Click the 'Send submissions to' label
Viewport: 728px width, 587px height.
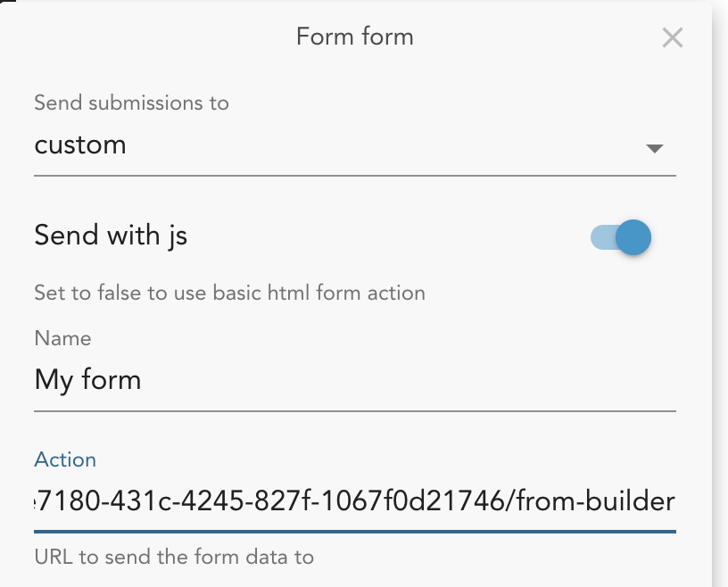click(131, 103)
